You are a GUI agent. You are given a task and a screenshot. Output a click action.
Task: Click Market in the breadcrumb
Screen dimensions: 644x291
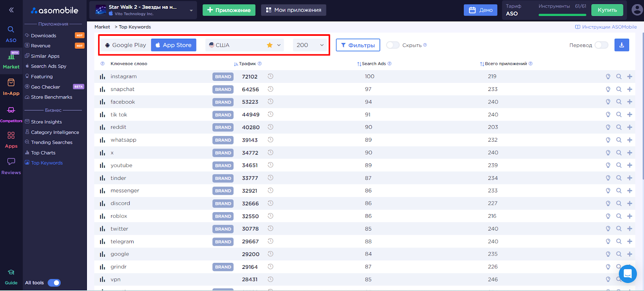[102, 27]
